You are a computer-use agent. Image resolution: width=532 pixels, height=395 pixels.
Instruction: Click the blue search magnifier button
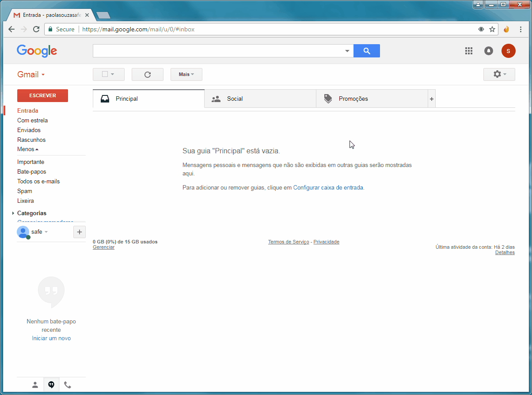[x=367, y=51]
